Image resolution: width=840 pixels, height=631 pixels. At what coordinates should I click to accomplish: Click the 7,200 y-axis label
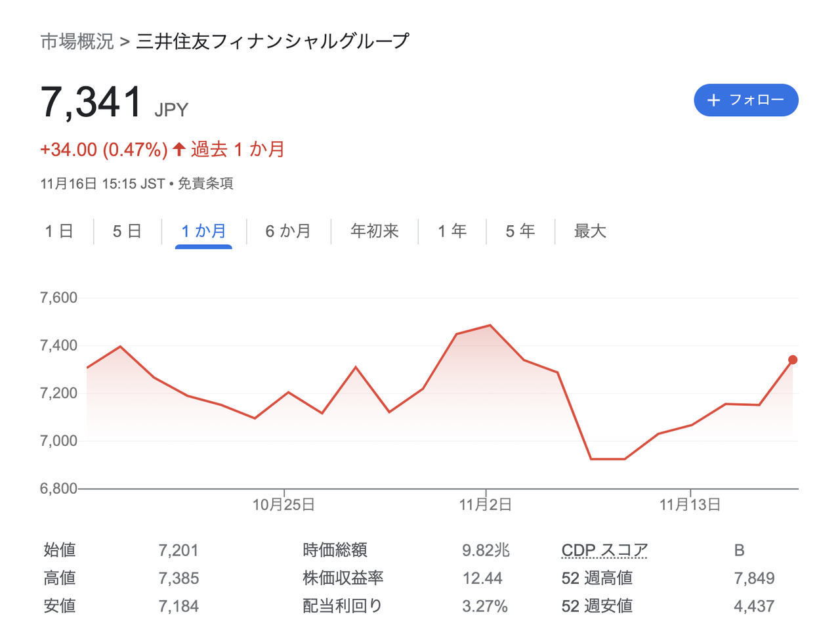tap(59, 393)
